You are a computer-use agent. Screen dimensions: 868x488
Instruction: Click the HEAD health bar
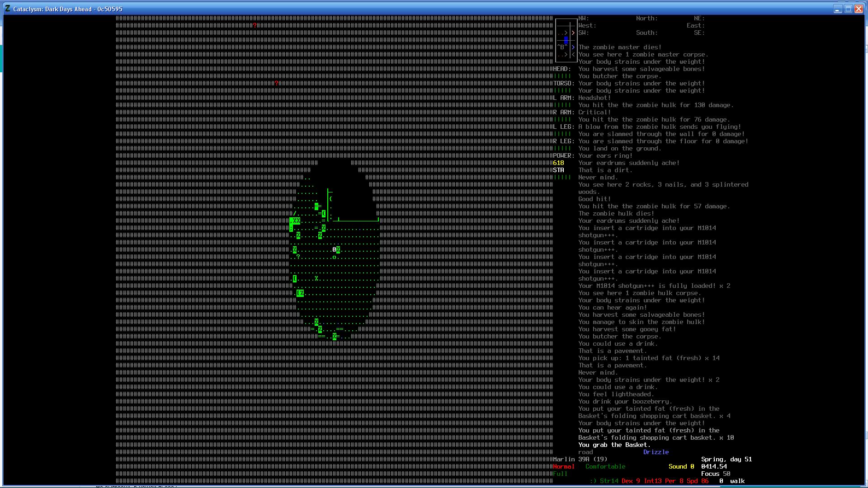click(x=562, y=76)
